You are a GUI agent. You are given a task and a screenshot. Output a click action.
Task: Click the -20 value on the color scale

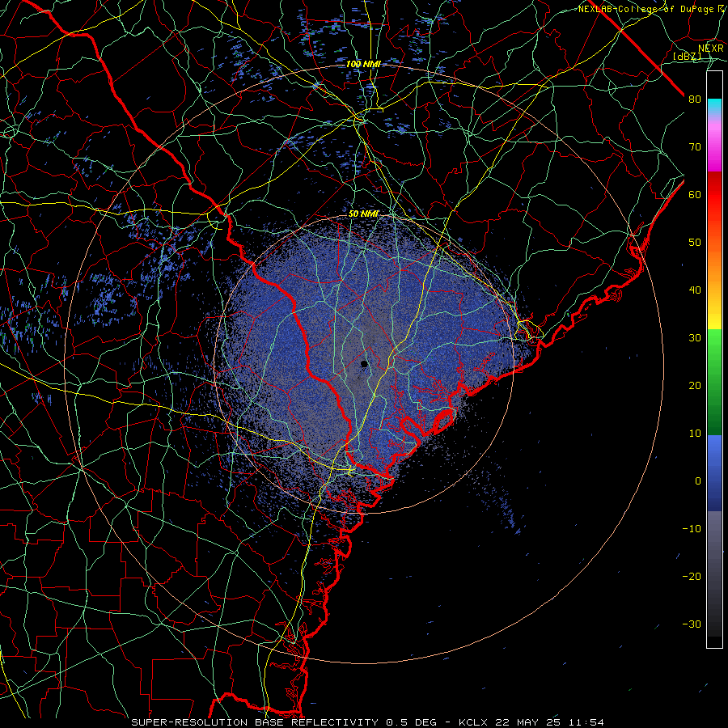[x=692, y=576]
